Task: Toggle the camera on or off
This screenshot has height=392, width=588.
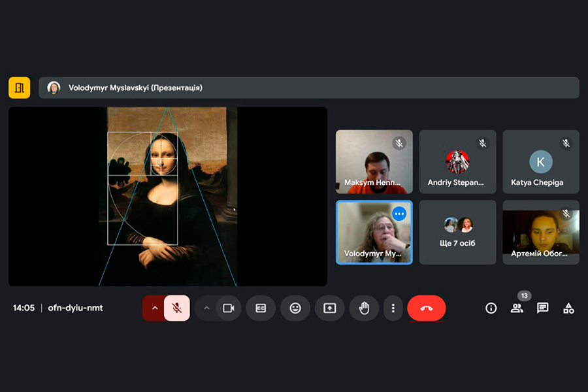Action: click(x=229, y=308)
